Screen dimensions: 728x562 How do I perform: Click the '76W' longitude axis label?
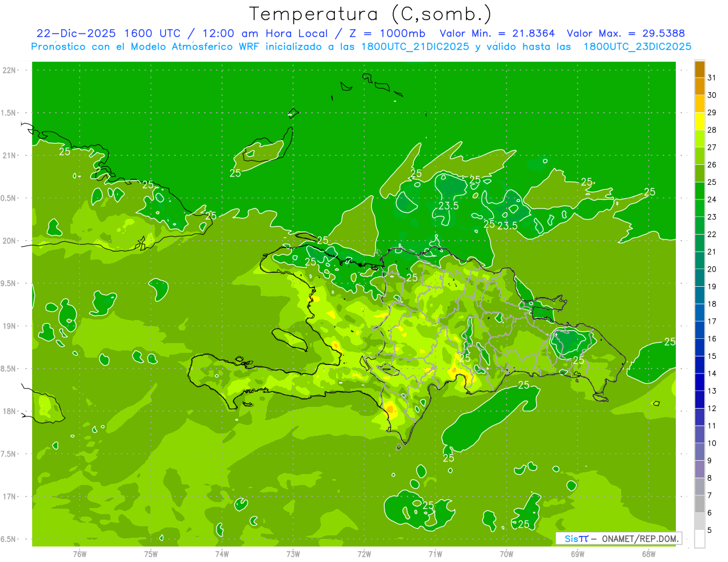79,554
